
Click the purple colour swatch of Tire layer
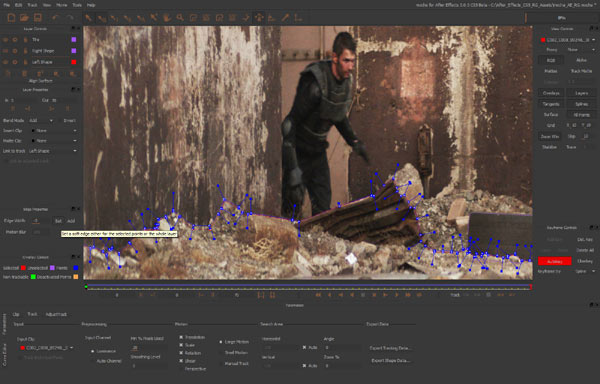click(x=74, y=40)
